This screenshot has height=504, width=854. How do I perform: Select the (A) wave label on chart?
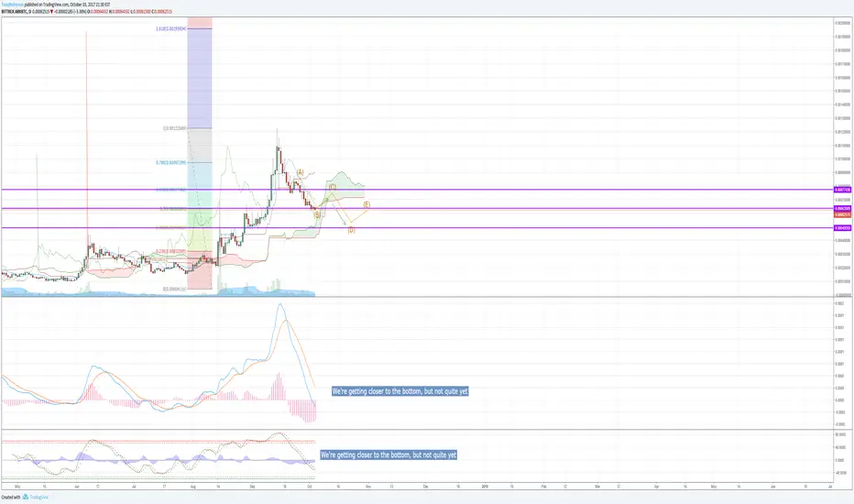(x=301, y=172)
